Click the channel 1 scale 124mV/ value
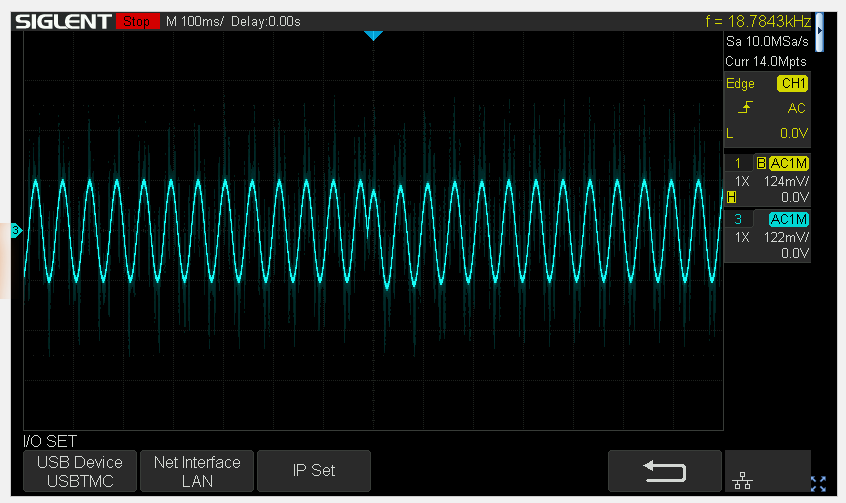Viewport: 846px width, 503px height. [786, 181]
